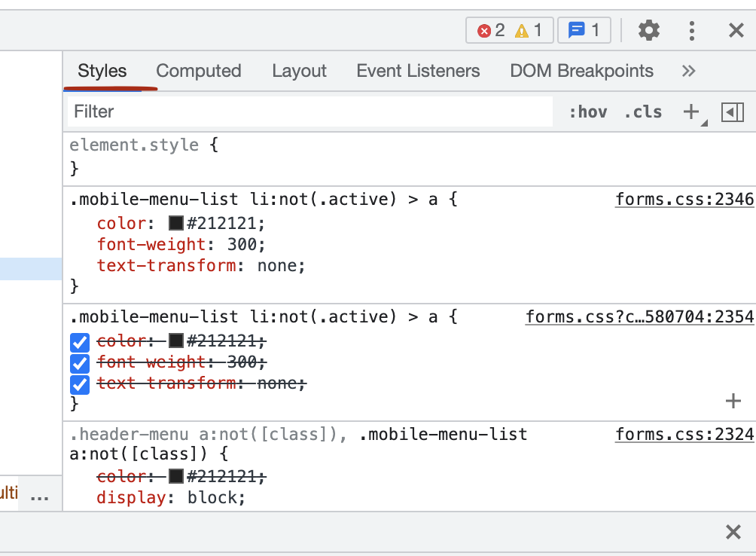
Task: Click the warning triangle counter
Action: (x=529, y=30)
